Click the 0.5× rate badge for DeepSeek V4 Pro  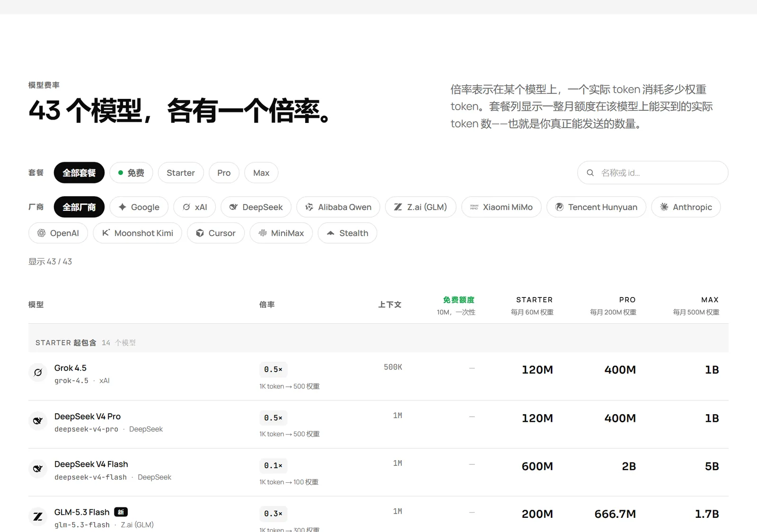click(x=273, y=418)
